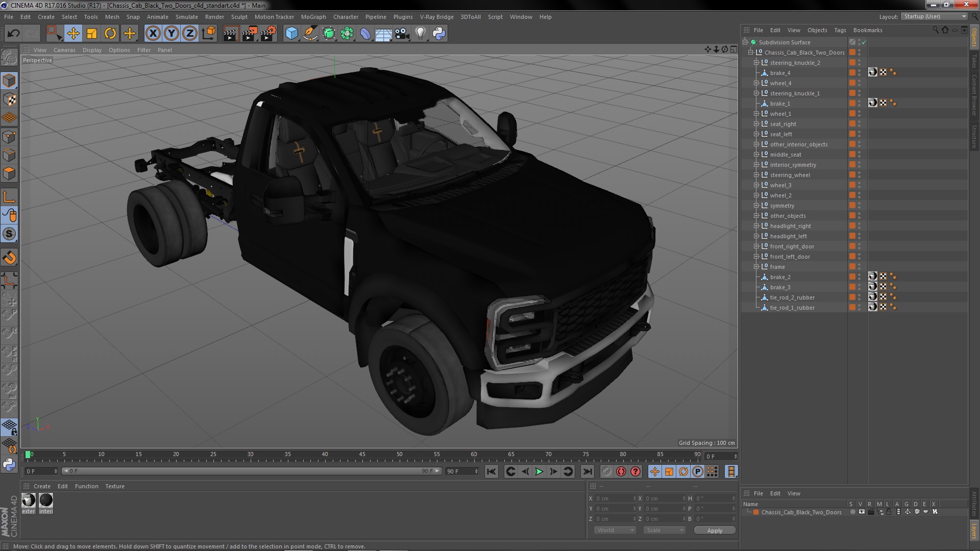Toggle visibility dots for headlight_left
The image size is (980, 551).
(859, 236)
